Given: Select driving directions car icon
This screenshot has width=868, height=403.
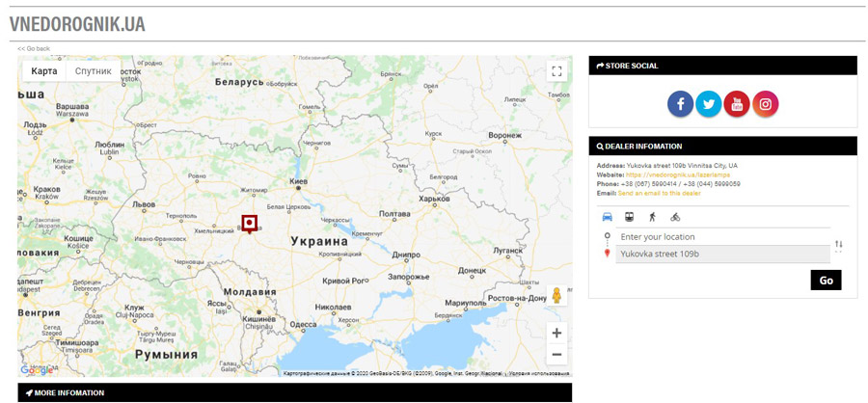Looking at the screenshot, I should (x=607, y=217).
